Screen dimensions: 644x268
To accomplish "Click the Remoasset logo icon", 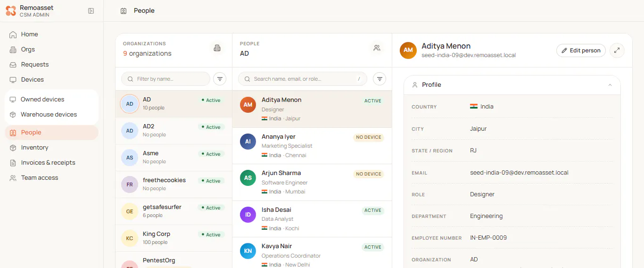I will pyautogui.click(x=11, y=11).
